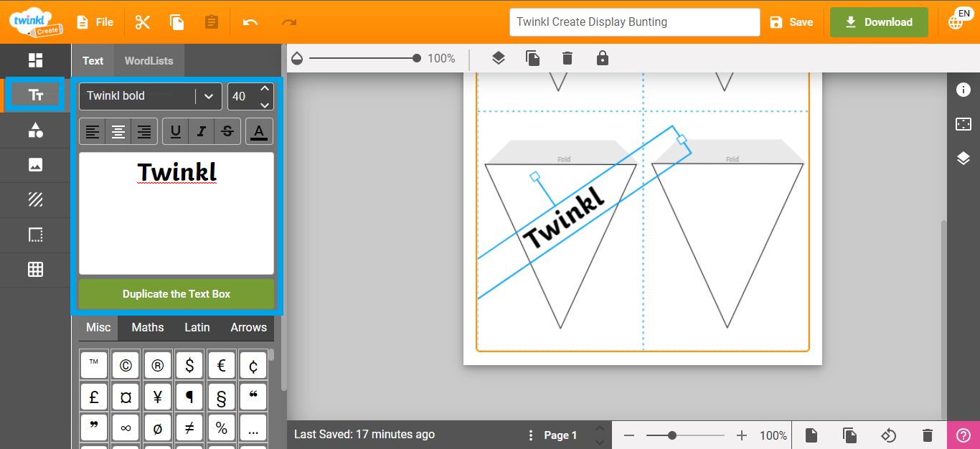Open the Shapes tool in the sidebar

click(x=35, y=130)
